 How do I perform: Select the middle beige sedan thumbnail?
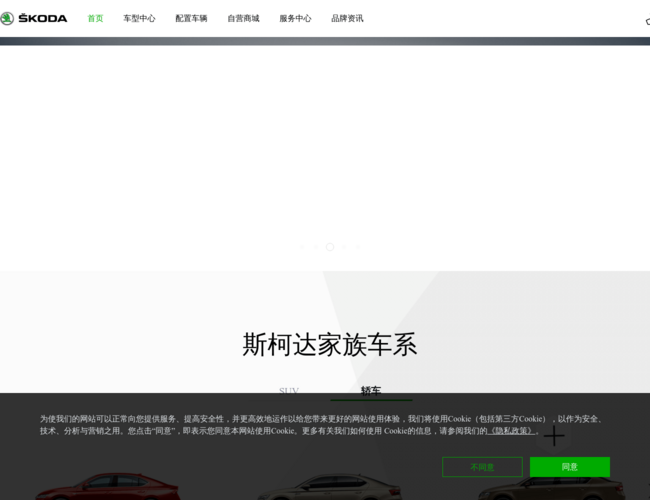[x=330, y=488]
